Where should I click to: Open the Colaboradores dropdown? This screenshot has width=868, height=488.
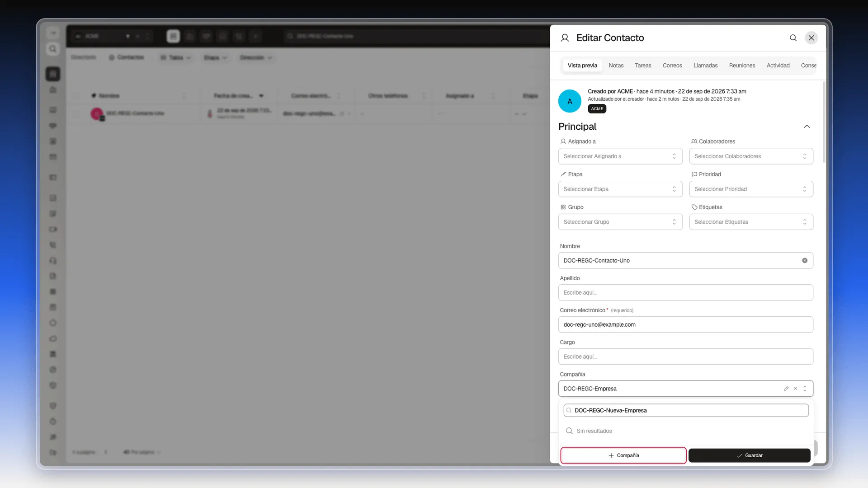tap(751, 156)
